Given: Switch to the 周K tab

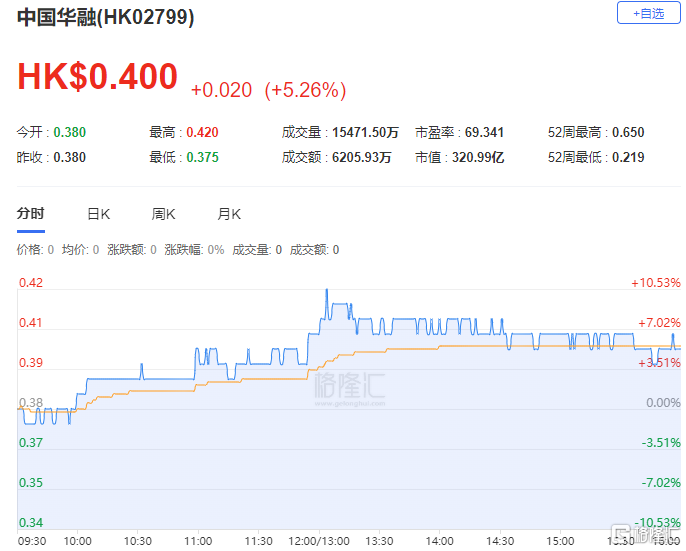Looking at the screenshot, I should (x=164, y=214).
